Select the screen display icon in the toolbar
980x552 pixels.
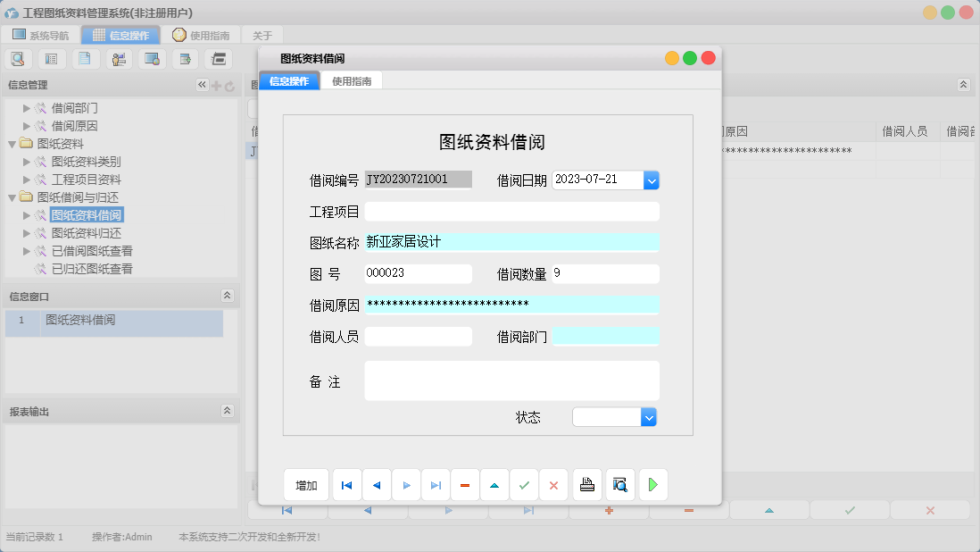tap(150, 58)
